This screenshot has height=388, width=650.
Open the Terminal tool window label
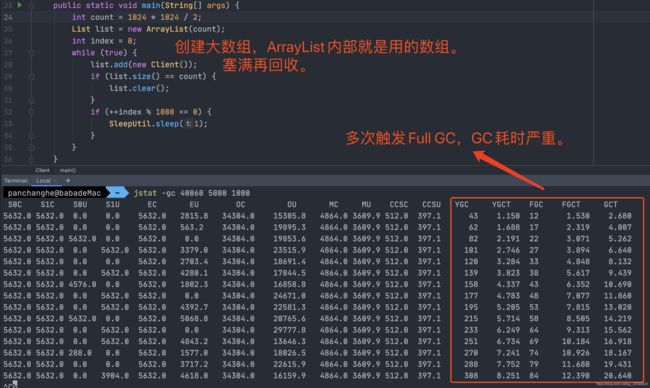(x=16, y=181)
